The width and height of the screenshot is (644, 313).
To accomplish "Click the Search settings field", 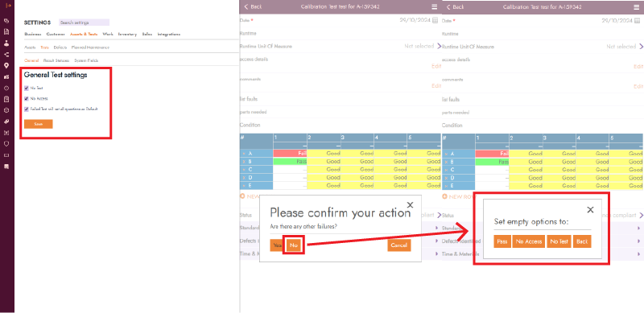I will pos(85,23).
